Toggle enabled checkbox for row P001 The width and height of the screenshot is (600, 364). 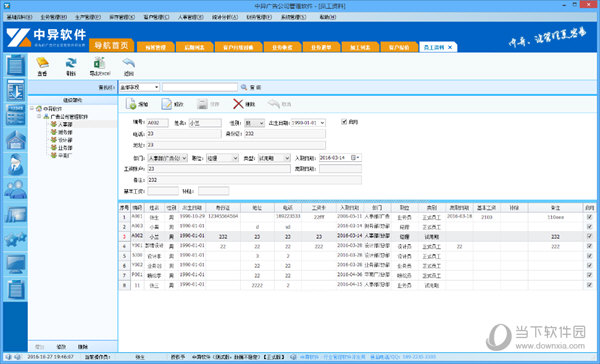[589, 275]
